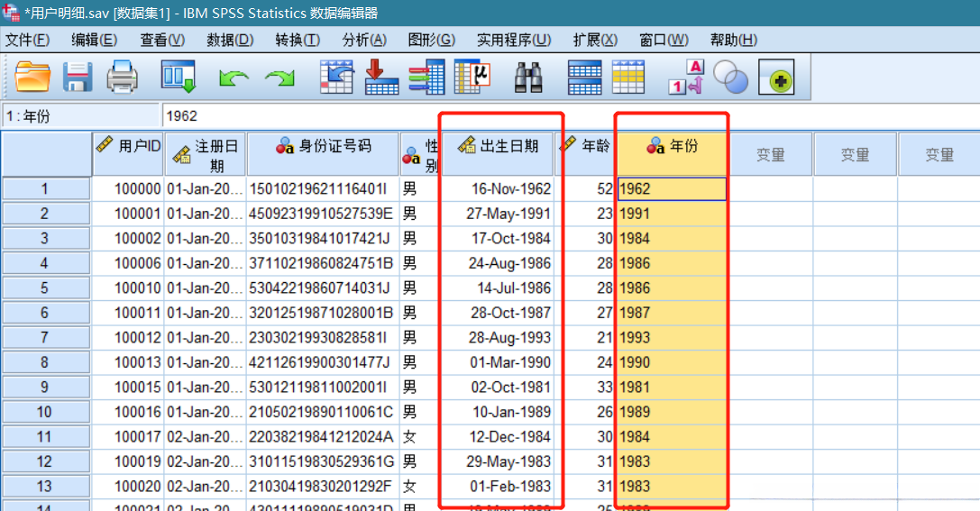Click gender cell 女 in row 11
This screenshot has height=511, width=980.
(x=421, y=437)
